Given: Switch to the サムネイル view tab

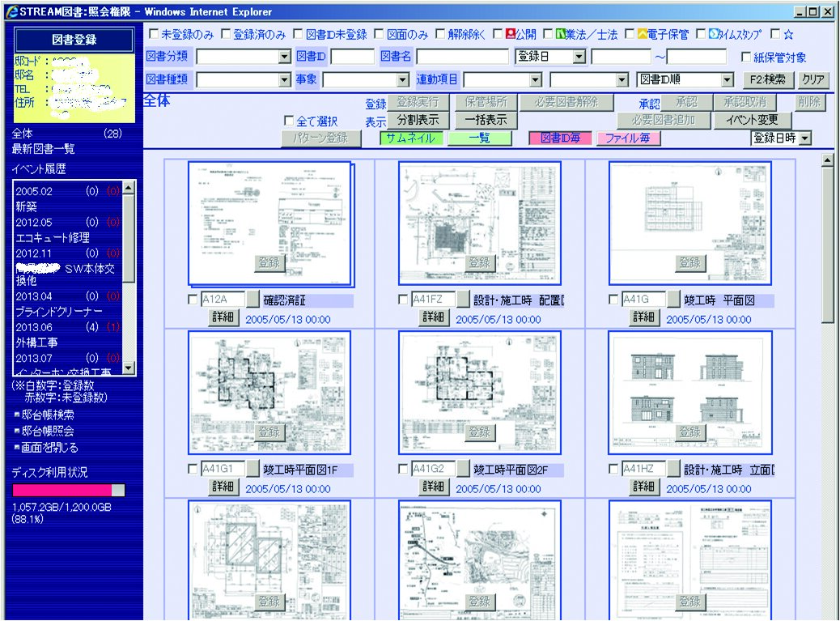Looking at the screenshot, I should (409, 138).
